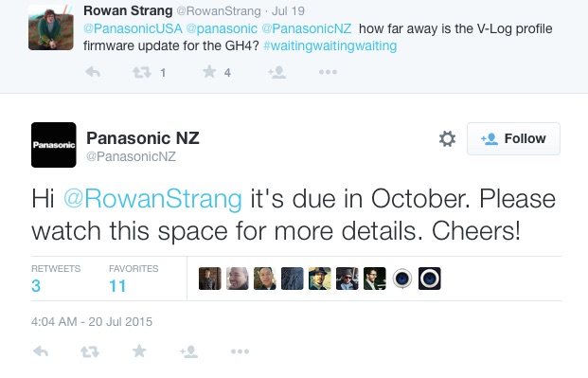Favorite the Panasonic NZ tweet
Viewport: 588px width, 378px height.
139,351
